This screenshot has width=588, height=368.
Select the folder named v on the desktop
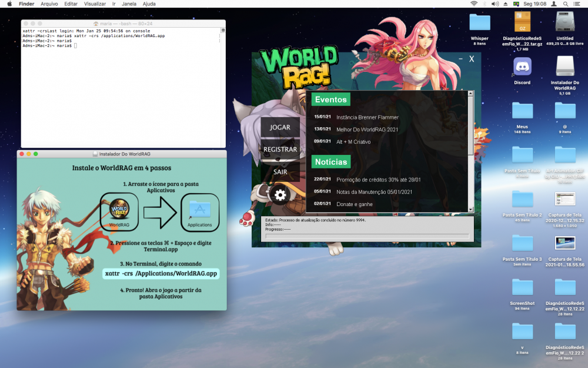click(x=522, y=331)
